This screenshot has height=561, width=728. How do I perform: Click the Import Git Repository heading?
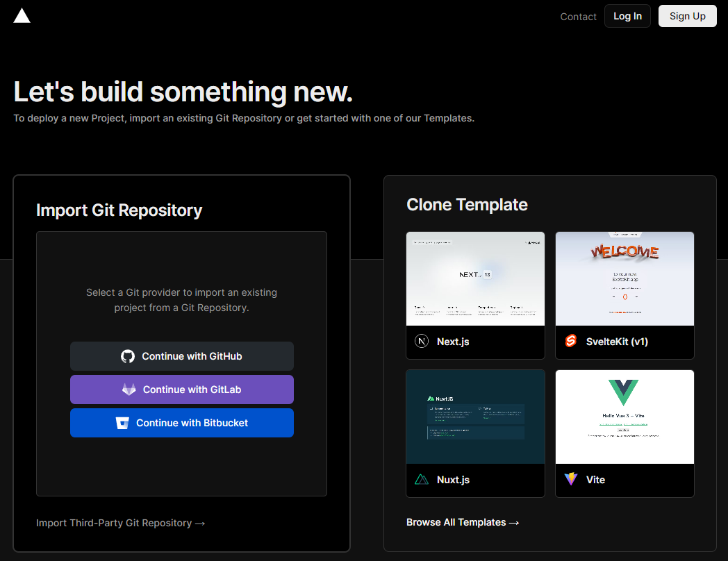coord(119,210)
